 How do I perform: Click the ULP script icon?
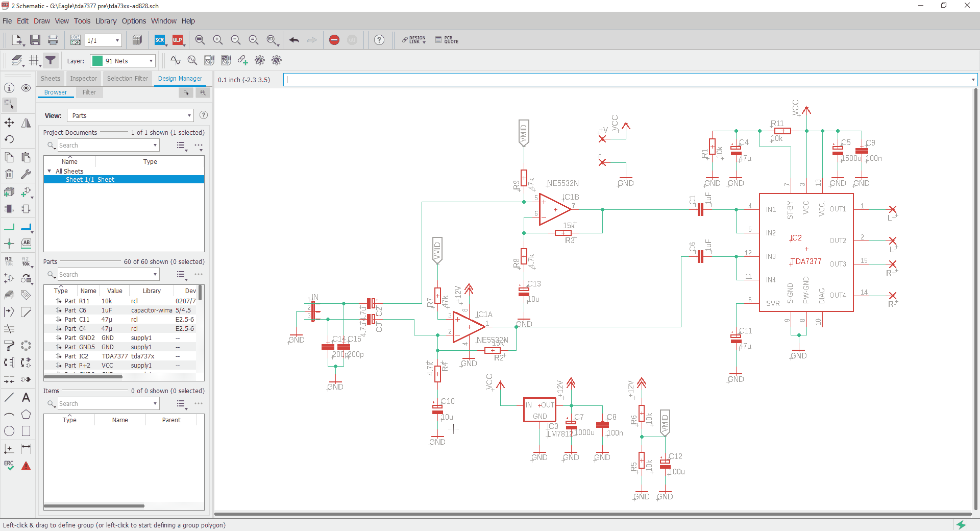click(x=178, y=39)
